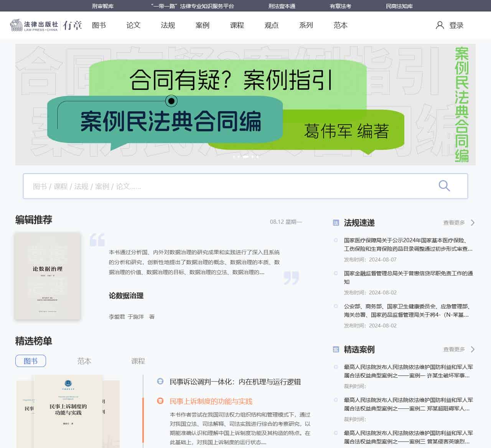This screenshot has height=448, width=491.
Task: Open 查看更多 arrow for 精选案例
Action: pos(473,349)
